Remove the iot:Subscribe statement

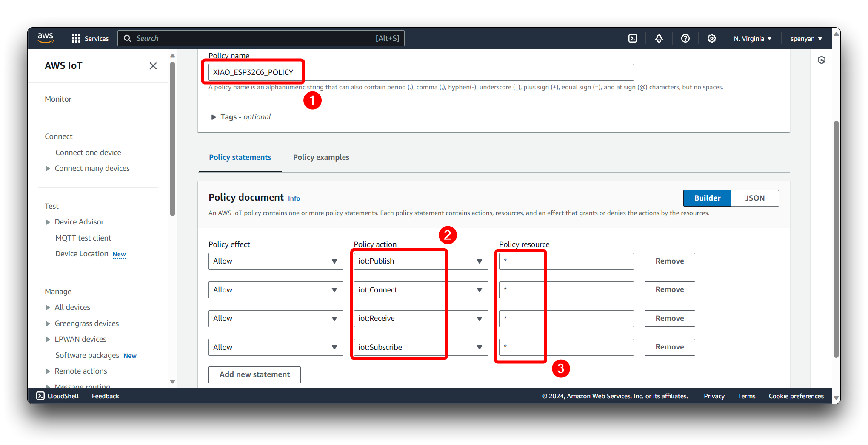[x=670, y=347]
